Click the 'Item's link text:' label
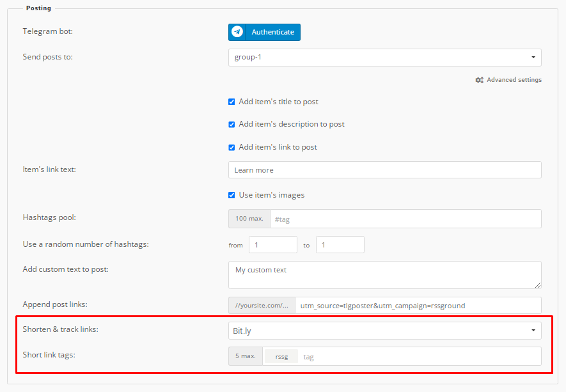 click(49, 169)
